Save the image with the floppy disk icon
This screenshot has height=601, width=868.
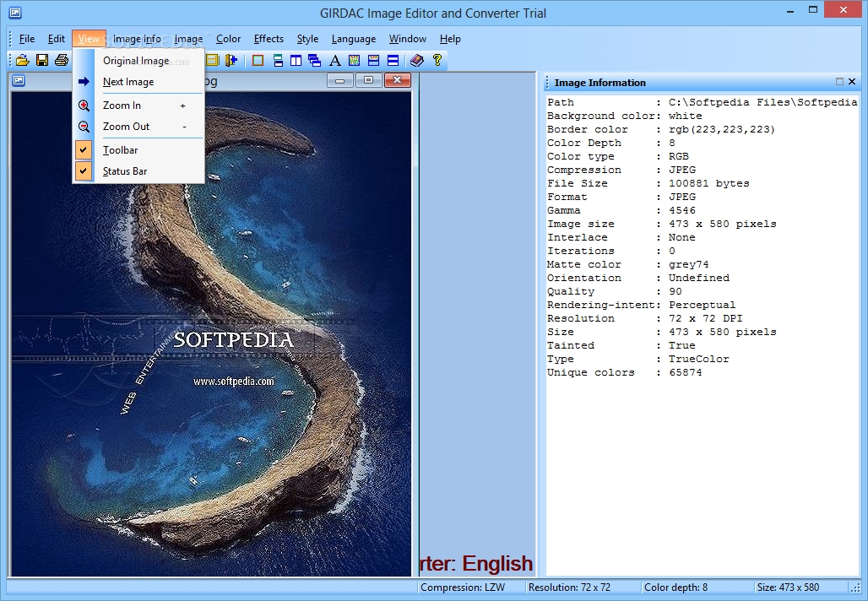pos(42,60)
